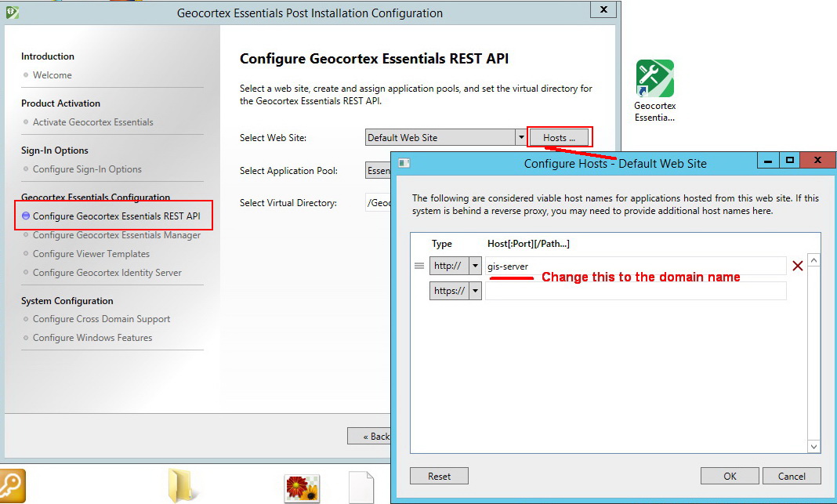The image size is (837, 504).
Task: Click the Sign-In Options section heading
Action: [x=54, y=150]
